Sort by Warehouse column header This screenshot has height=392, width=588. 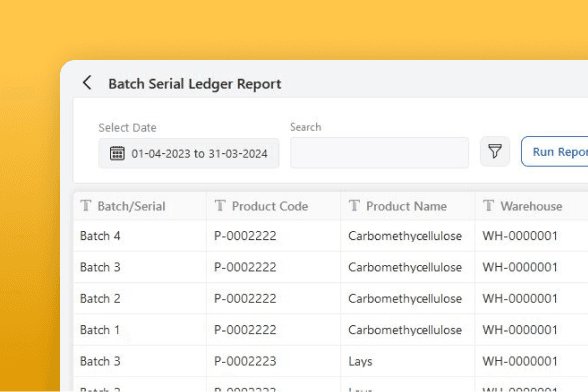pyautogui.click(x=531, y=206)
